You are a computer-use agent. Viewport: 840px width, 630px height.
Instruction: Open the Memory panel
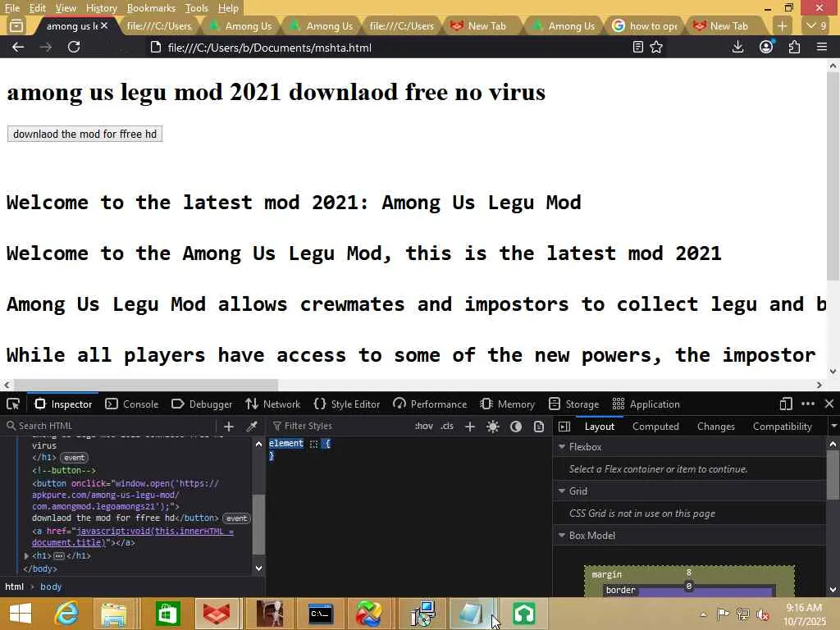click(x=508, y=404)
